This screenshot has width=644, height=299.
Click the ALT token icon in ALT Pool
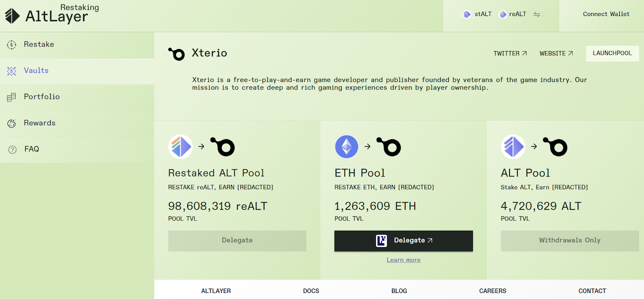pyautogui.click(x=513, y=147)
